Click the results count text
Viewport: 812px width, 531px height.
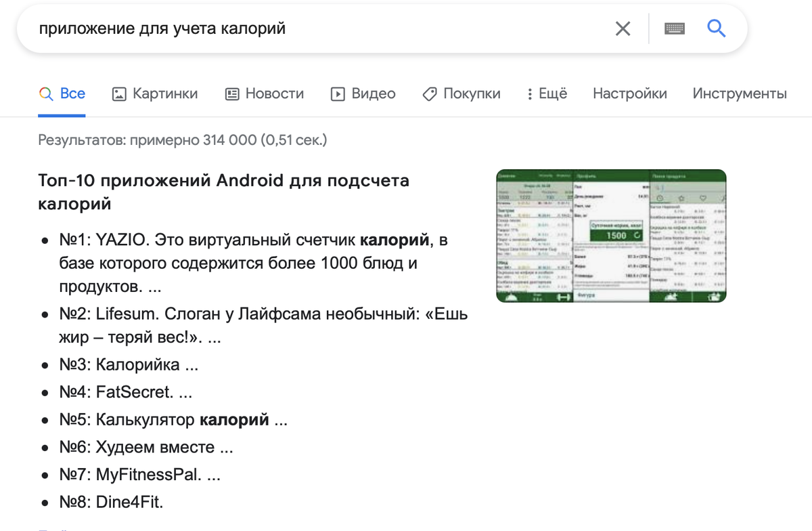[183, 140]
